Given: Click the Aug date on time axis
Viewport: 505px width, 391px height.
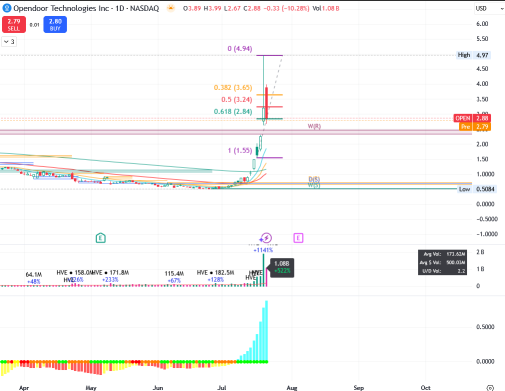Looking at the screenshot, I should coord(292,388).
